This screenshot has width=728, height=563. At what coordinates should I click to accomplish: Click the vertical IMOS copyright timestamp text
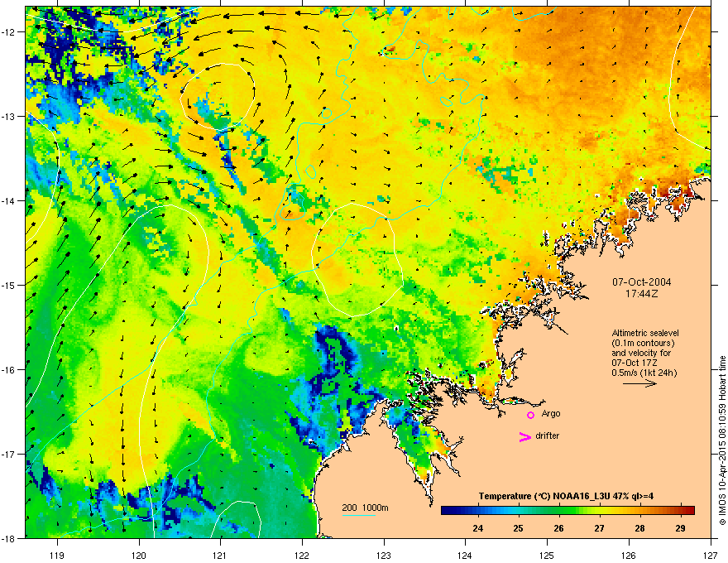click(722, 440)
